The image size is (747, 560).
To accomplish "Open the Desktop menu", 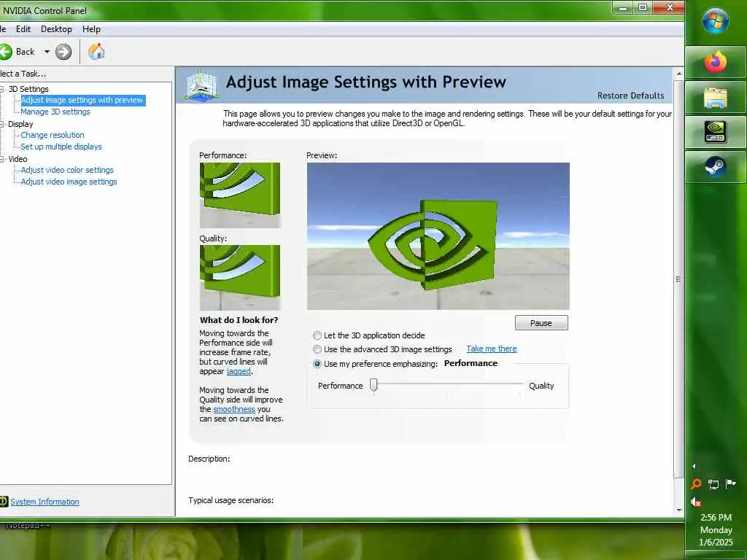I will tap(56, 29).
